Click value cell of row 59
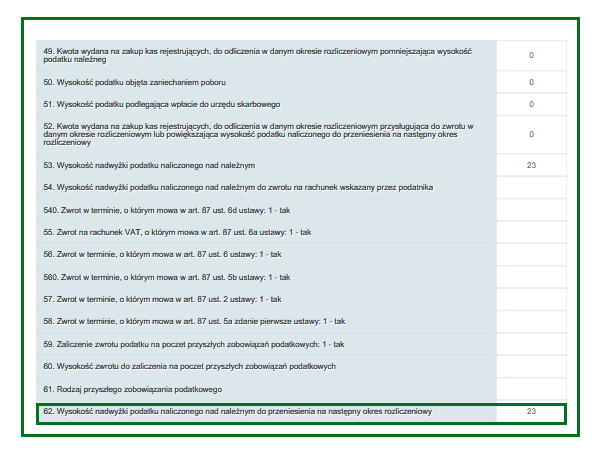This screenshot has height=458, width=605. (531, 344)
